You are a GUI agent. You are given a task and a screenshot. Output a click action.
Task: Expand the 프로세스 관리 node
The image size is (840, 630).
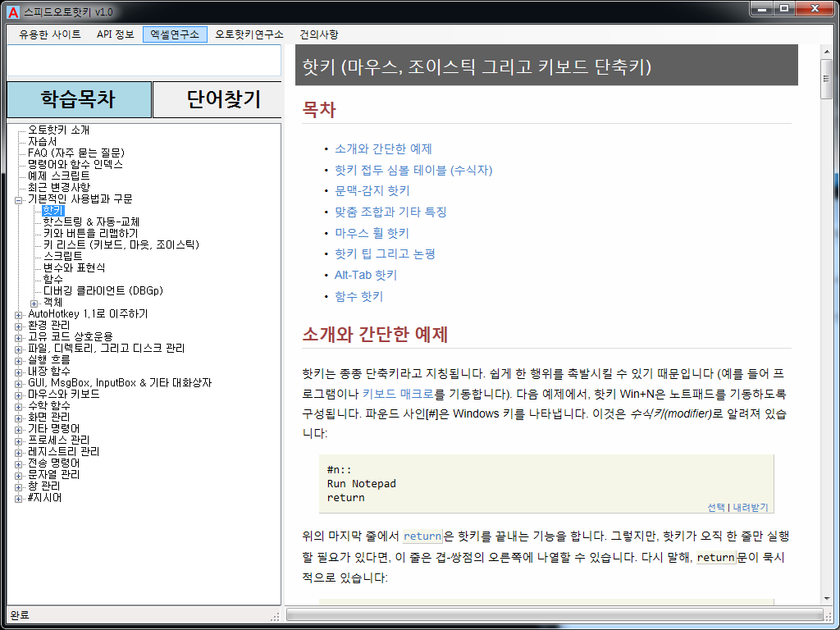click(x=18, y=441)
